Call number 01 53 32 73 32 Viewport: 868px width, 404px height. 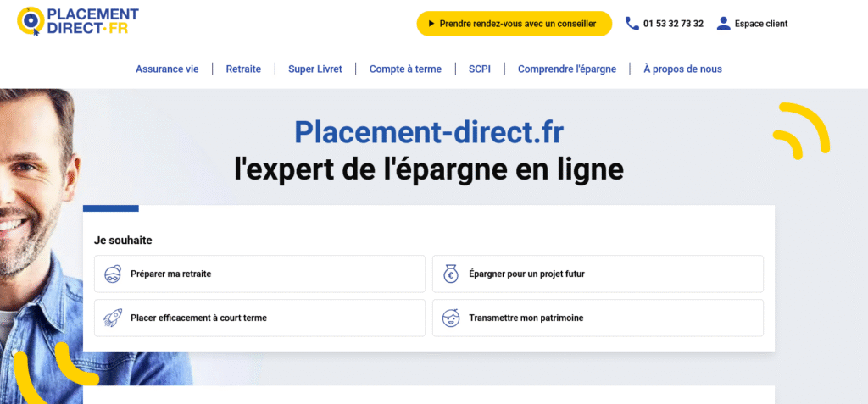tap(673, 24)
